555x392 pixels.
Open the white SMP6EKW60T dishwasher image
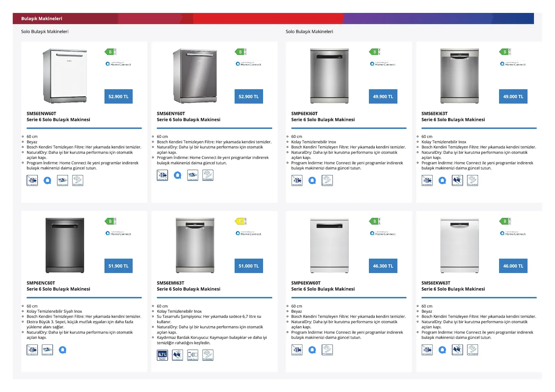pyautogui.click(x=330, y=245)
